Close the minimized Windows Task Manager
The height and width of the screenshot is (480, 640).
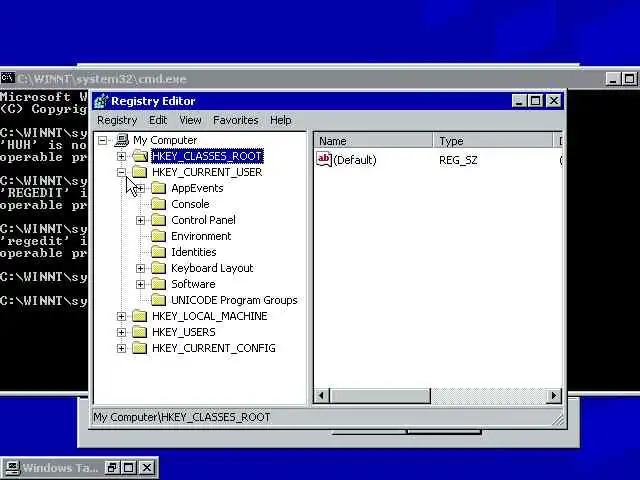(x=147, y=468)
